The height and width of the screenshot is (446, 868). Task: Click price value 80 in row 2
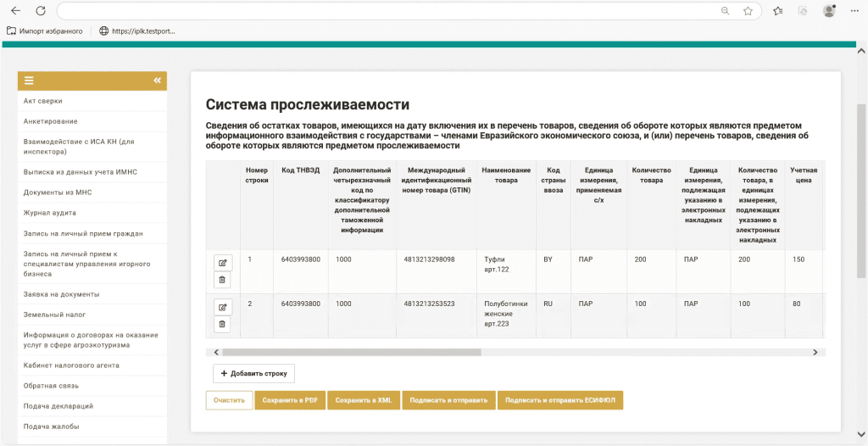[796, 304]
